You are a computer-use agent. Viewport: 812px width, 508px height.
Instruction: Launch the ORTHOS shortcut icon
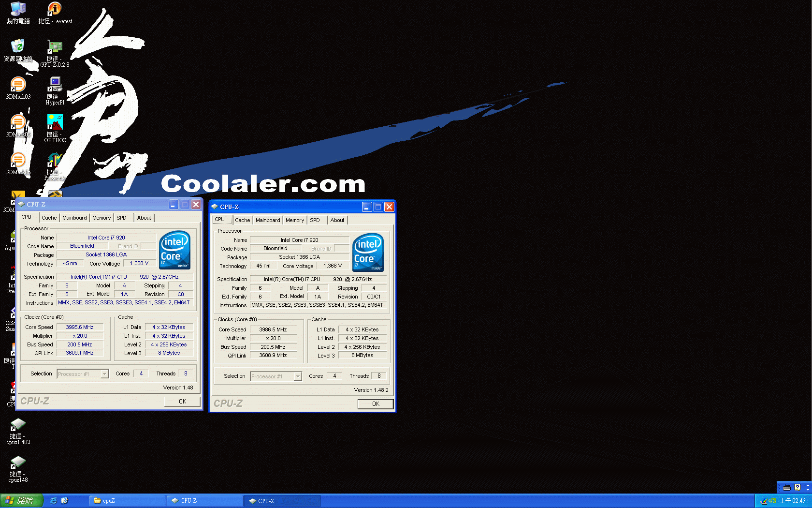click(x=55, y=129)
